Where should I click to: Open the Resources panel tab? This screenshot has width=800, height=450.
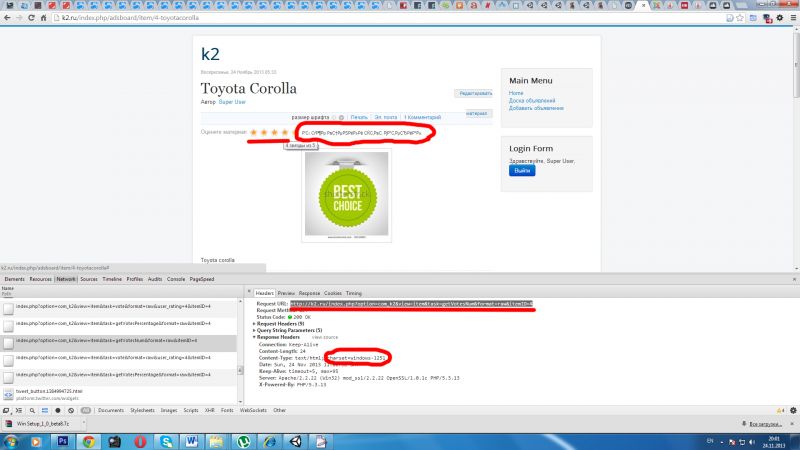pyautogui.click(x=40, y=280)
